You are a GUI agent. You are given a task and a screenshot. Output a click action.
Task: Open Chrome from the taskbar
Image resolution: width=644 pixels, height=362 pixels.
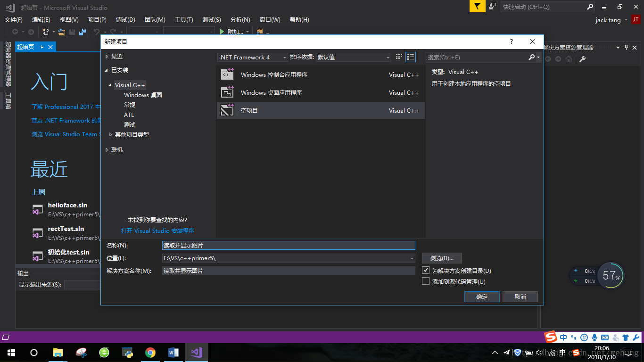[x=150, y=352]
